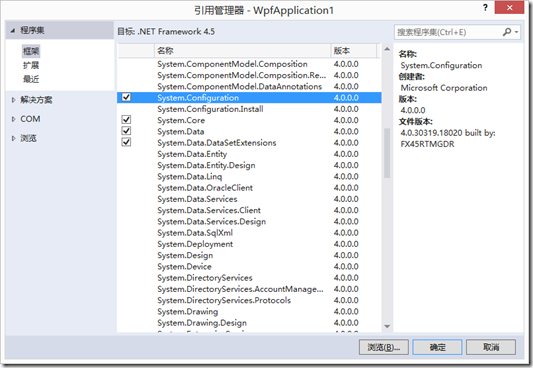The width and height of the screenshot is (533, 368).
Task: Click the search magnifier icon
Action: click(507, 32)
